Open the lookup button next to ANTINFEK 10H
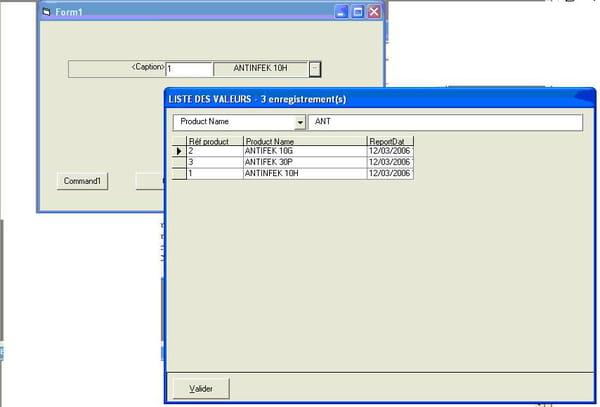Screen dimensions: 600x407 pos(315,69)
